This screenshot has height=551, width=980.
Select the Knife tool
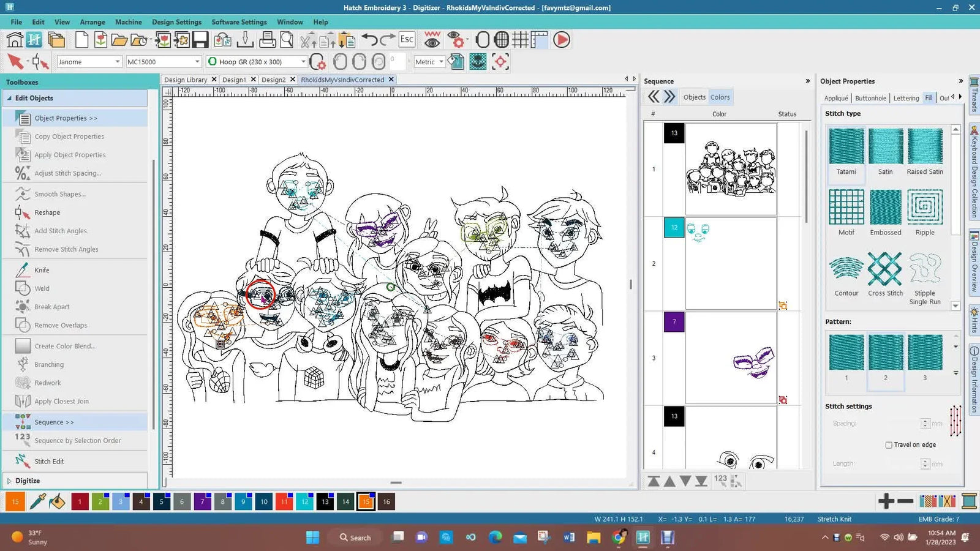point(42,270)
